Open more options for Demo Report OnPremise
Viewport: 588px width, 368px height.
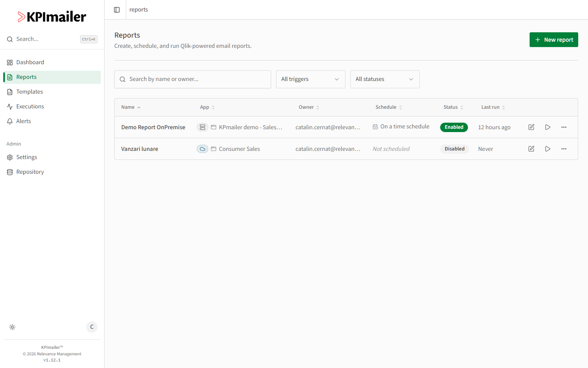tap(564, 127)
